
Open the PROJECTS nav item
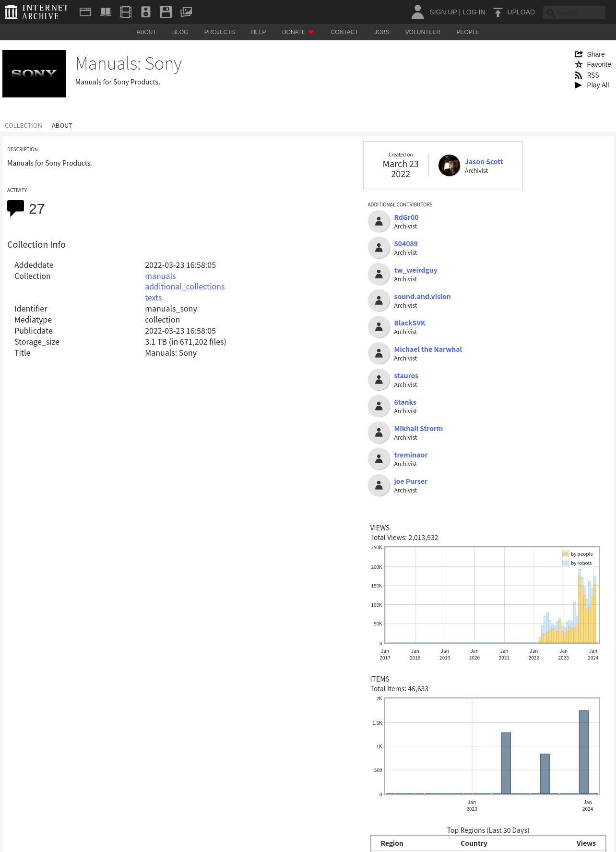tap(219, 32)
